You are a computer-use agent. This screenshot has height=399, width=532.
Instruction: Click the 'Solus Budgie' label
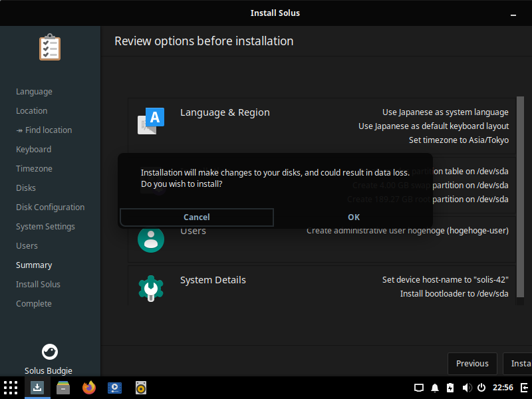(48, 371)
